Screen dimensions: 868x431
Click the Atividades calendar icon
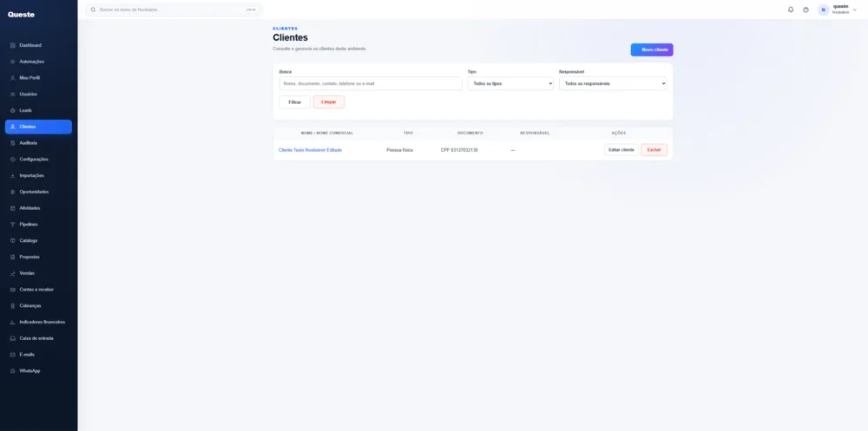click(13, 208)
